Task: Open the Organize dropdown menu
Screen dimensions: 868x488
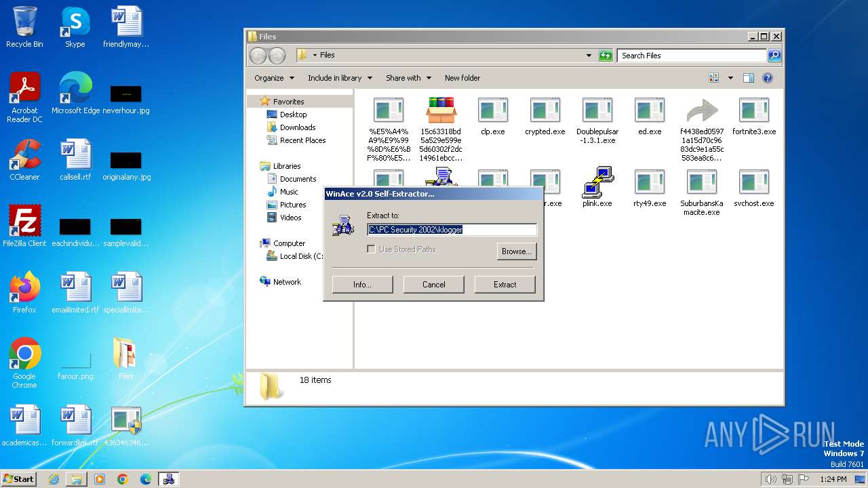Action: click(x=274, y=78)
